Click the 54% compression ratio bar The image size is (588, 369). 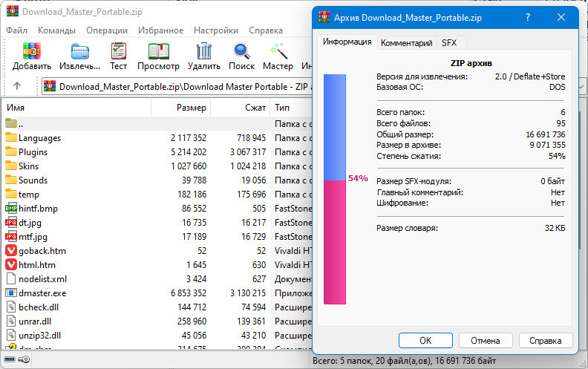pos(335,189)
